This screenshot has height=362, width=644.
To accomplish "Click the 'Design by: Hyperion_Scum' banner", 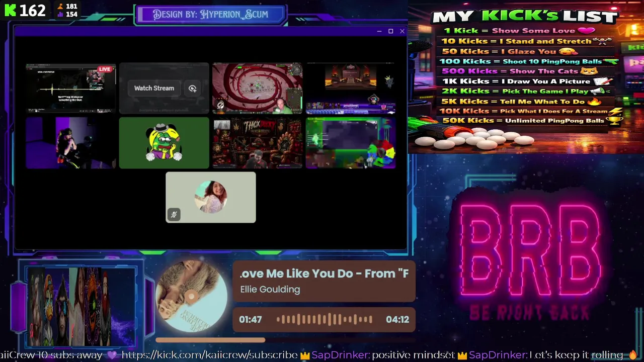I will point(211,14).
